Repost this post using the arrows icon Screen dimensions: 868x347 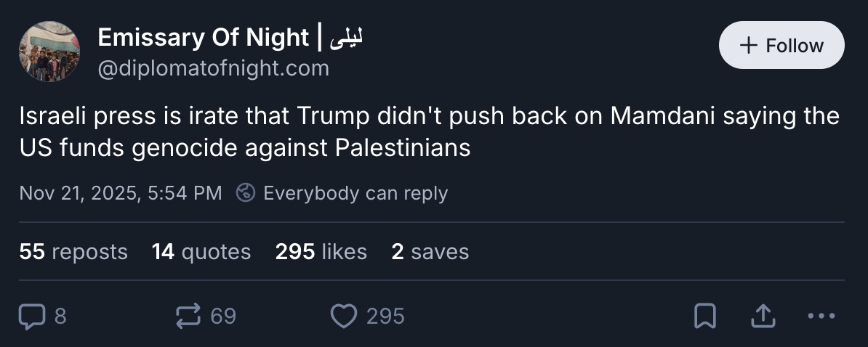pos(190,316)
